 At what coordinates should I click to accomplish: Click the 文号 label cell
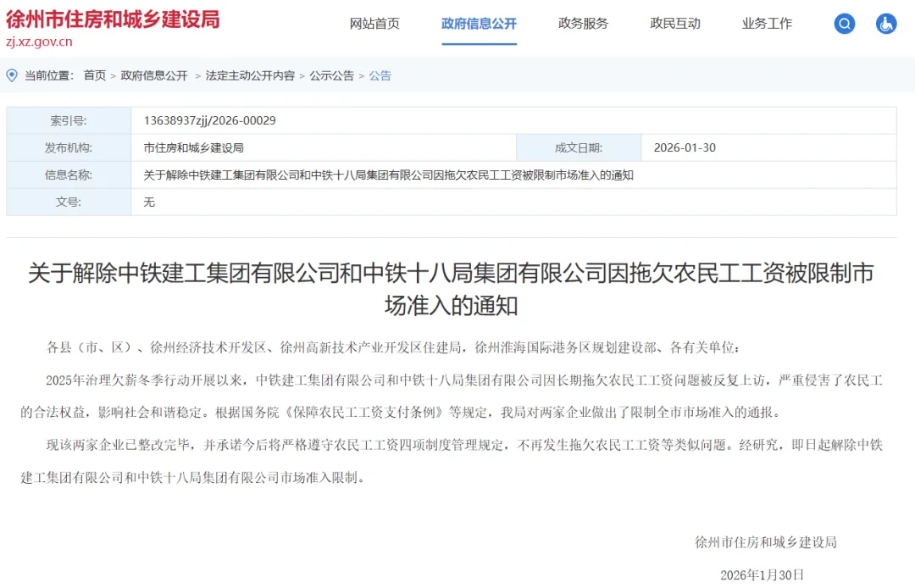69,202
